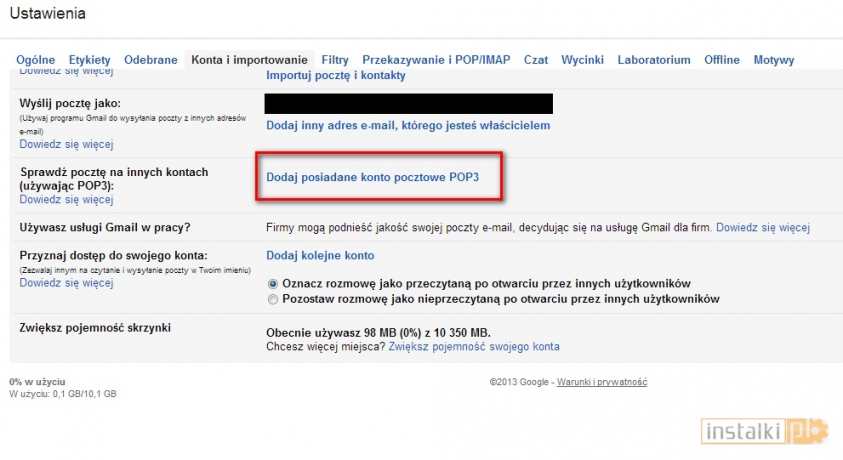
Task: Open Dowiedz się więcej under Sprawdź pocztę POP3
Action: (67, 199)
